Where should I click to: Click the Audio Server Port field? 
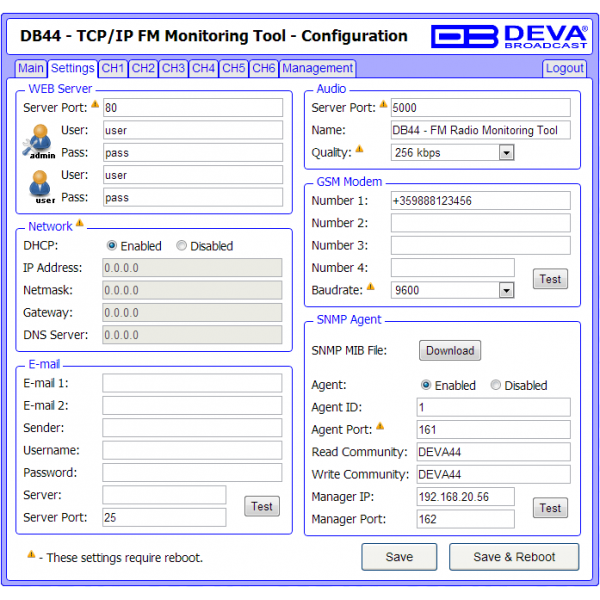click(481, 108)
